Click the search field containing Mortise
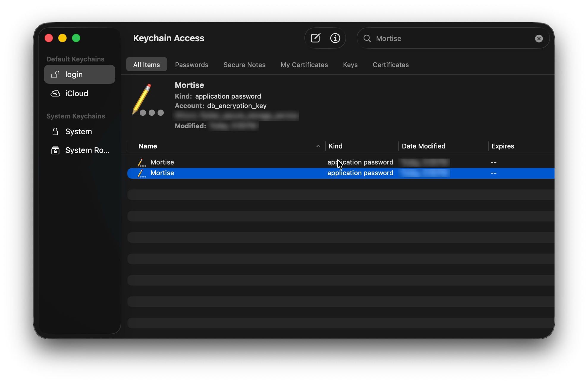 tap(453, 38)
